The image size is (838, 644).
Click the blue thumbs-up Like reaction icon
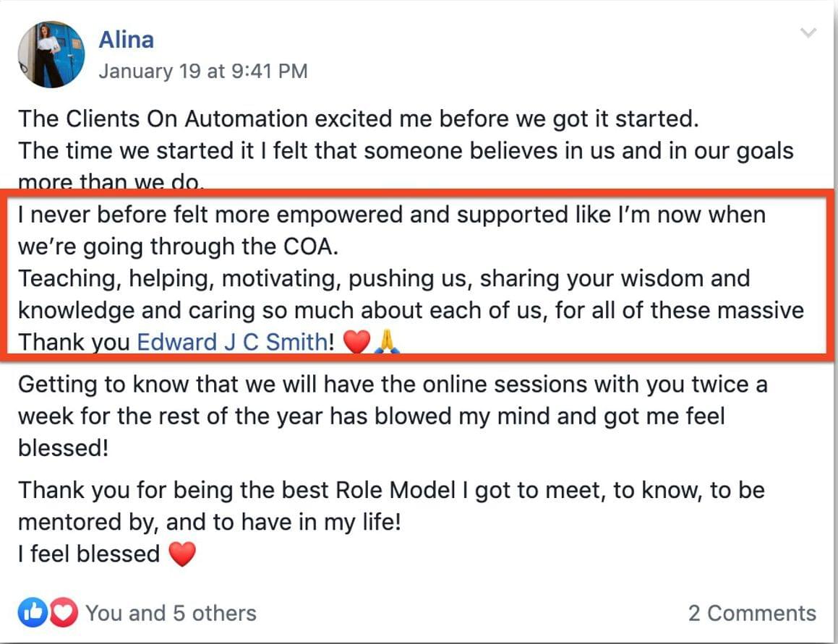click(x=33, y=612)
